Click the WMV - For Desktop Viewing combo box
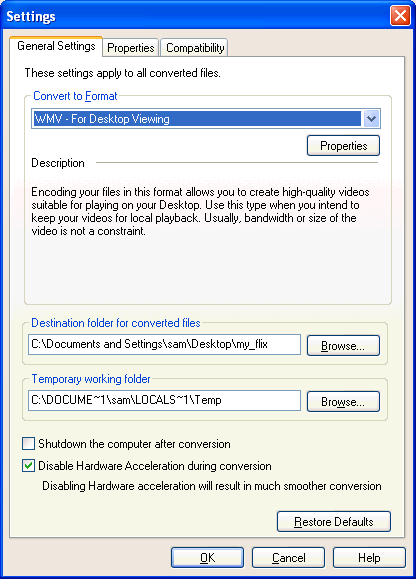This screenshot has height=579, width=416. coord(206,119)
